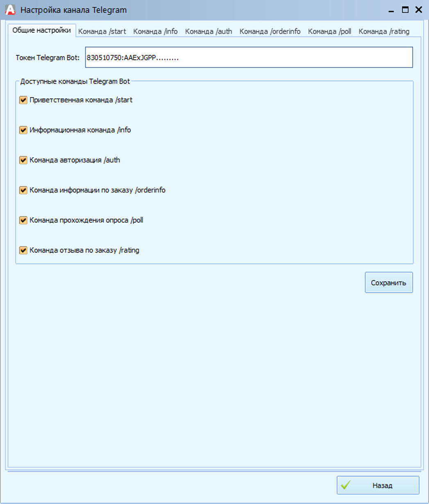Go to the Команда /poll tab
The image size is (429, 504).
click(330, 32)
